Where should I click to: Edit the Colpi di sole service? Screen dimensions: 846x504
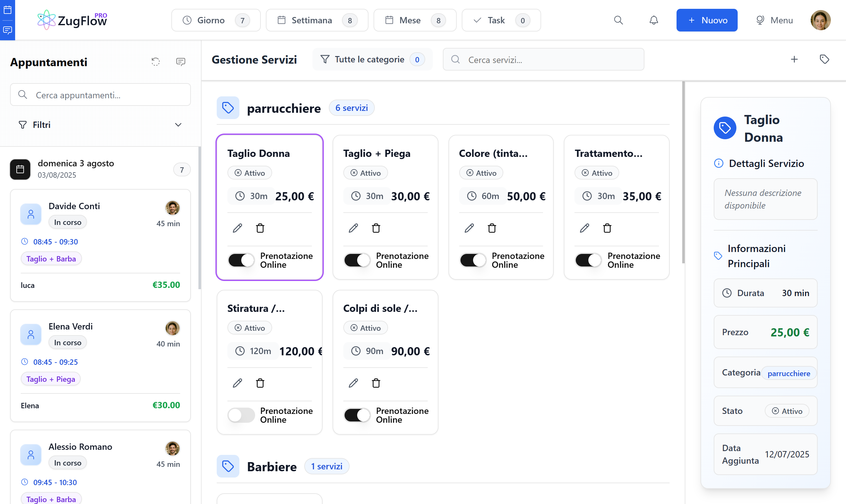pos(353,383)
